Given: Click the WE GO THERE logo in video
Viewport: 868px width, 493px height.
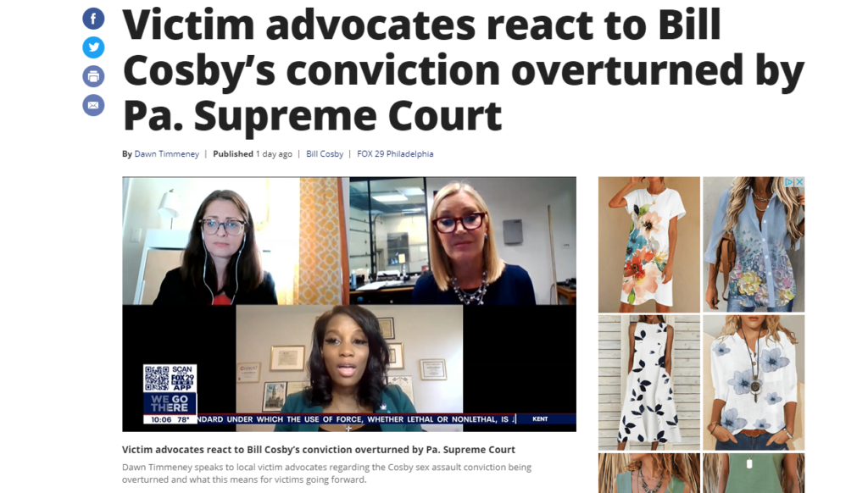Looking at the screenshot, I should pyautogui.click(x=170, y=403).
